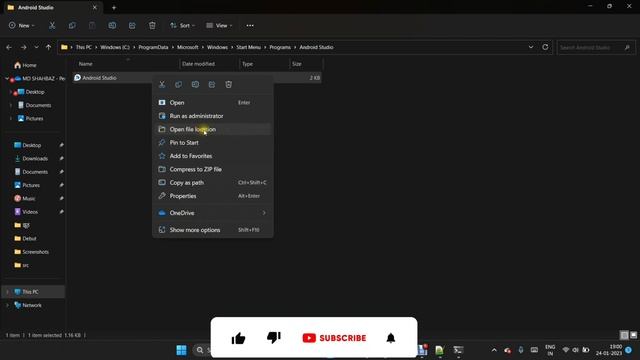This screenshot has width=640, height=360.
Task: Expand the This PC tree node
Action: pos(7,292)
